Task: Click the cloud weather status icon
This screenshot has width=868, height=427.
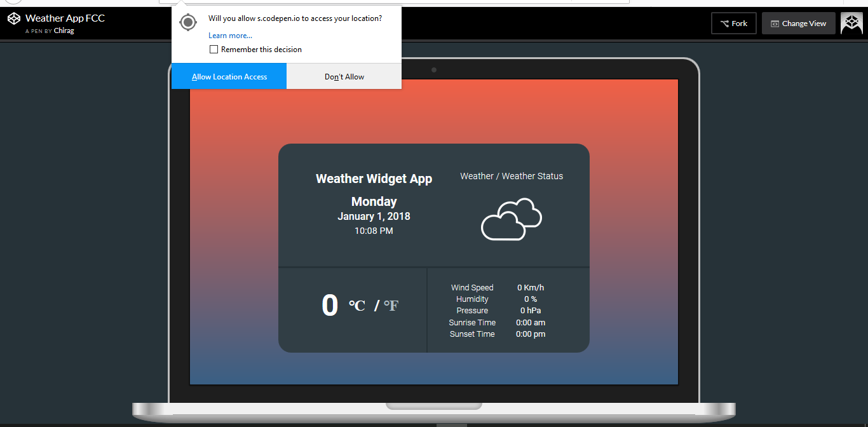Action: click(511, 219)
